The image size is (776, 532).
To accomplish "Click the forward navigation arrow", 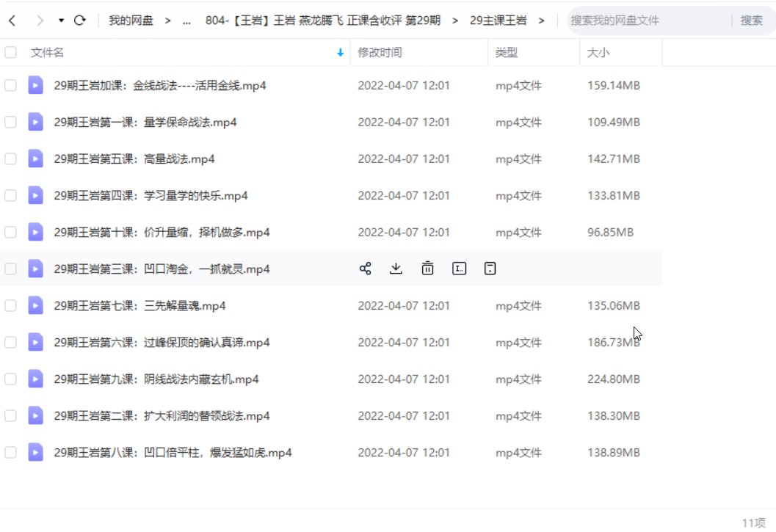I will [x=40, y=21].
